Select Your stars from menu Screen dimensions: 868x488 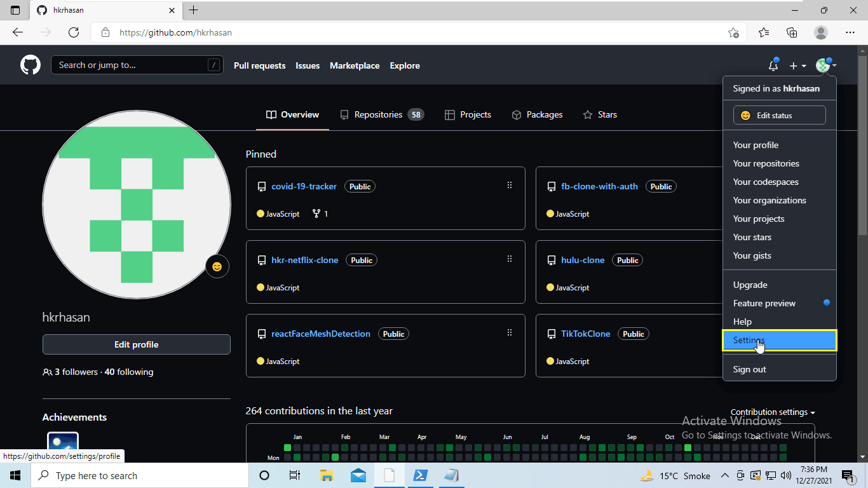[x=780, y=237]
